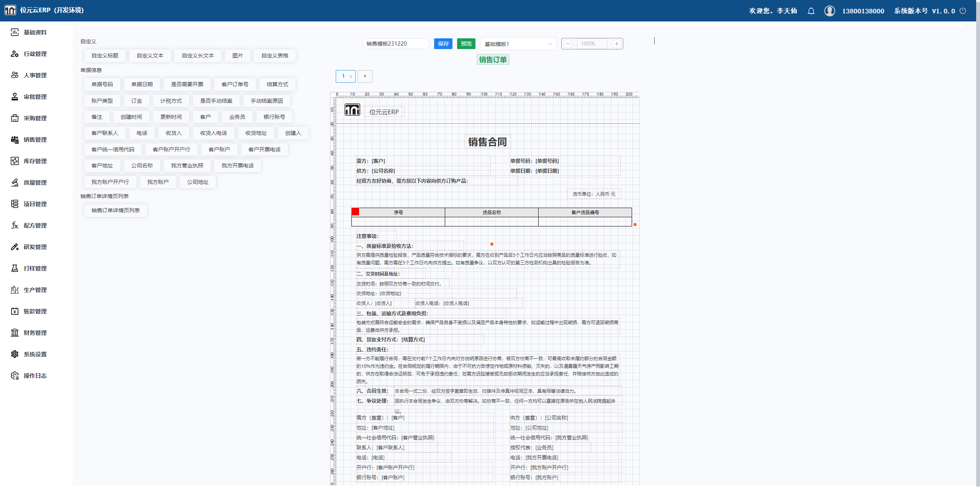Select the 客户统一信用代码 field chip

(113, 149)
